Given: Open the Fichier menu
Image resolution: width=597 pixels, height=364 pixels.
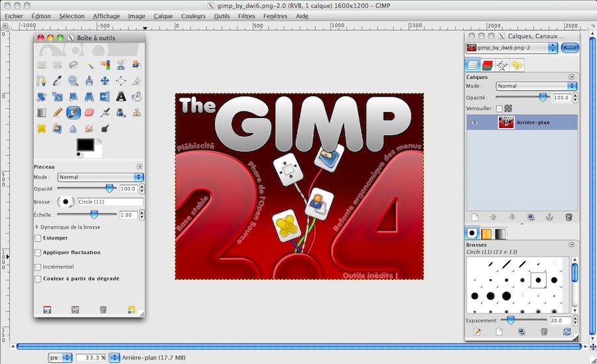Looking at the screenshot, I should [x=14, y=16].
